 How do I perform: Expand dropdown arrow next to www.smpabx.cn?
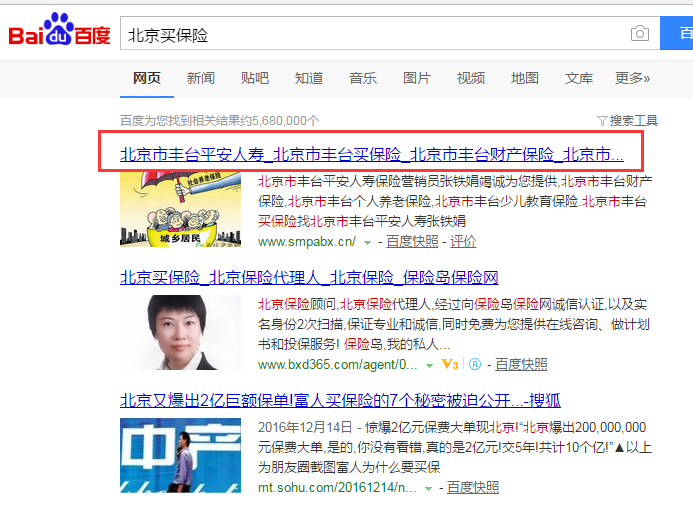click(x=367, y=243)
